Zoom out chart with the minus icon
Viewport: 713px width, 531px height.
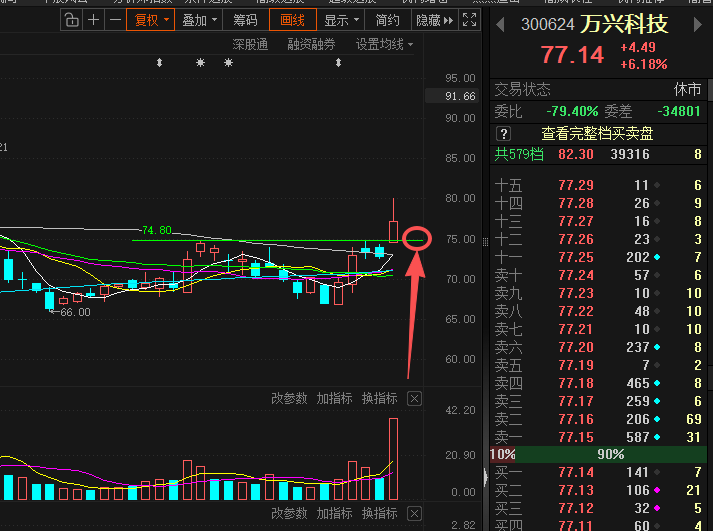pos(115,20)
